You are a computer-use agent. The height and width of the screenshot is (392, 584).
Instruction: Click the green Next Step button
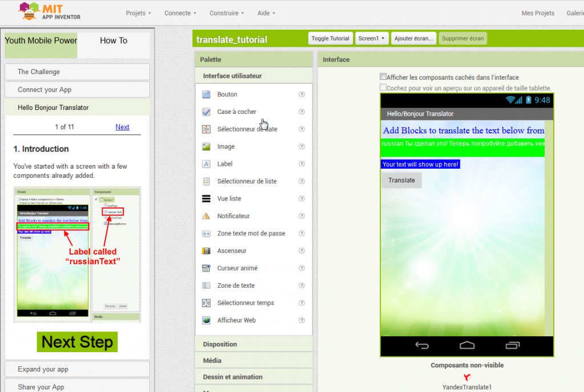pos(77,342)
